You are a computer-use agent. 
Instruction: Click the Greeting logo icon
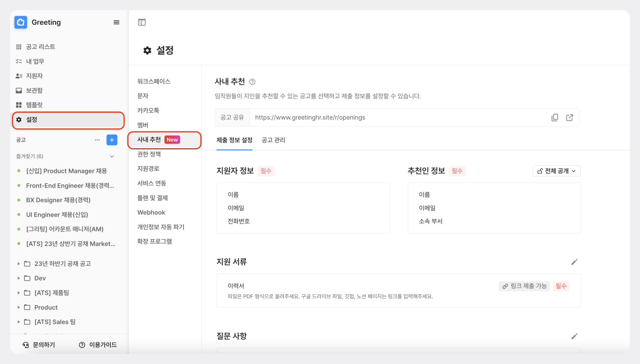pos(21,22)
